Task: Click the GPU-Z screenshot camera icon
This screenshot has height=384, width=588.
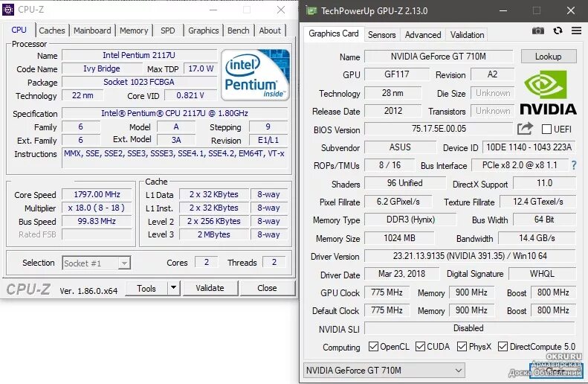Action: pyautogui.click(x=538, y=31)
